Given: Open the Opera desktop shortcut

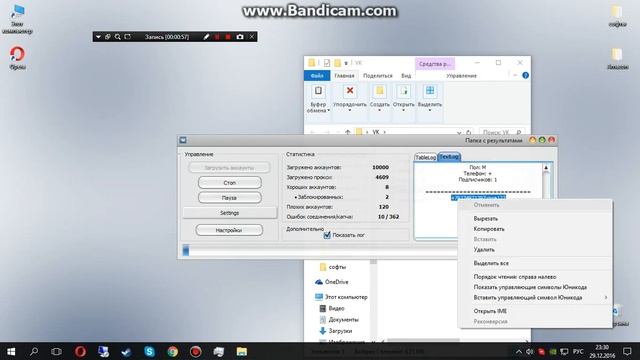Looking at the screenshot, I should click(17, 58).
